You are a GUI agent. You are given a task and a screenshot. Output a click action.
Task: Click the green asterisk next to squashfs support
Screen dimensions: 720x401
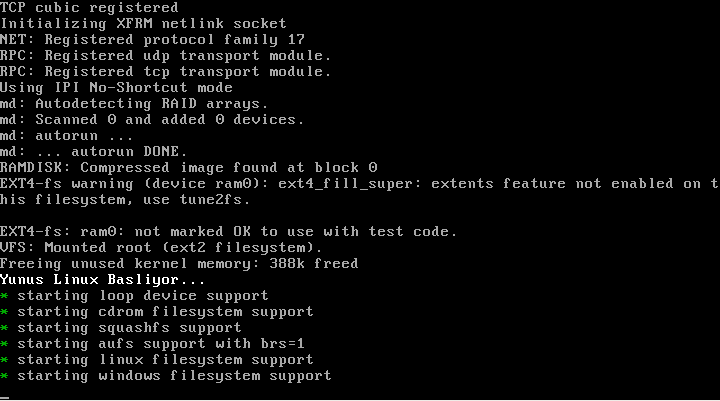pyautogui.click(x=5, y=328)
